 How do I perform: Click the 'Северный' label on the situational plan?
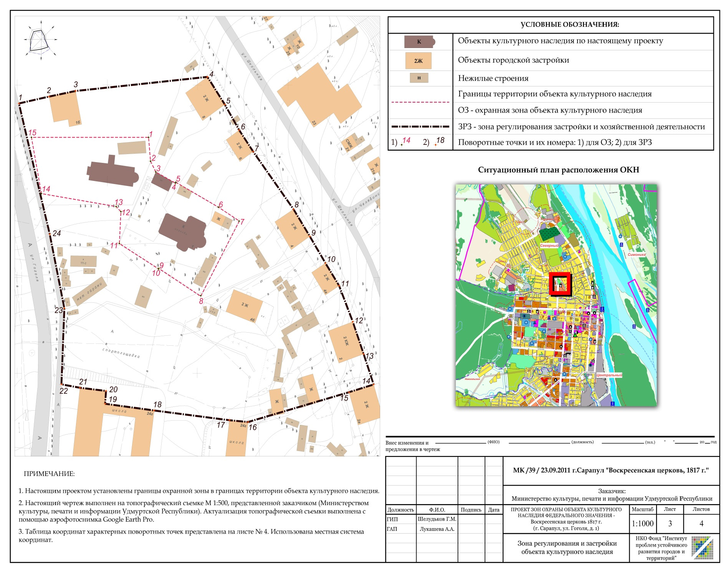click(549, 245)
